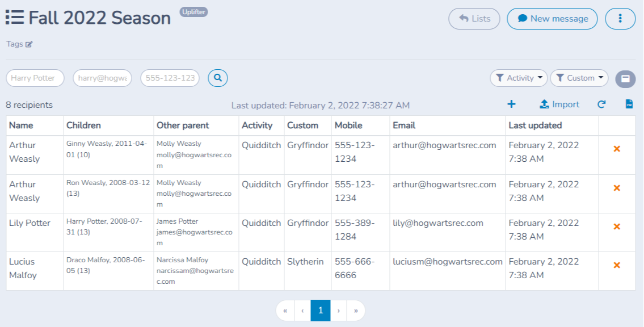Image resolution: width=644 pixels, height=327 pixels.
Task: Click the Lists back button
Action: pyautogui.click(x=474, y=19)
